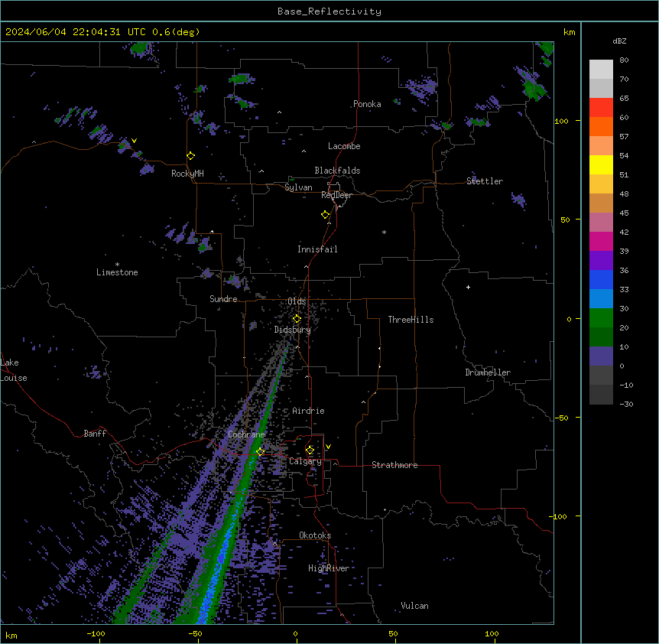Click the Banff label
The width and height of the screenshot is (659, 644).
(95, 434)
